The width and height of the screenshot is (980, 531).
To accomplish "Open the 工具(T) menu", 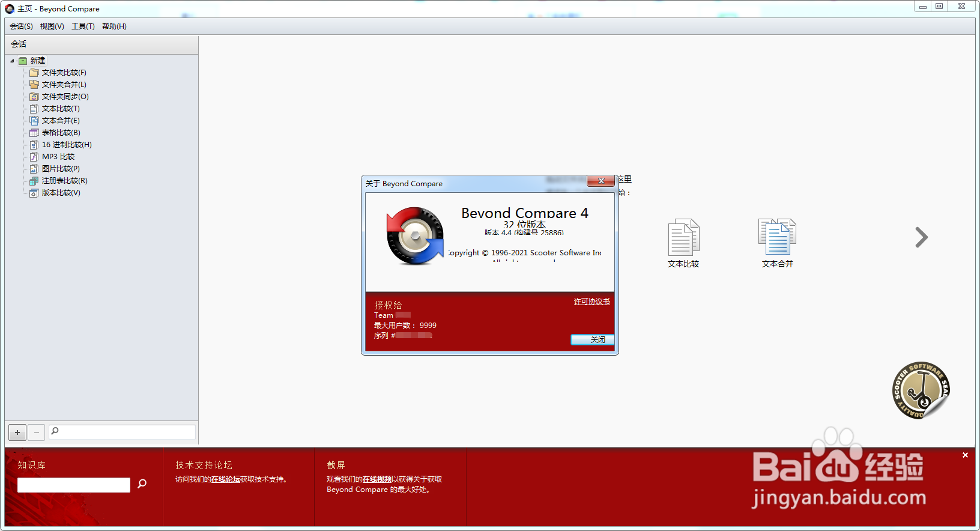I will coord(83,26).
